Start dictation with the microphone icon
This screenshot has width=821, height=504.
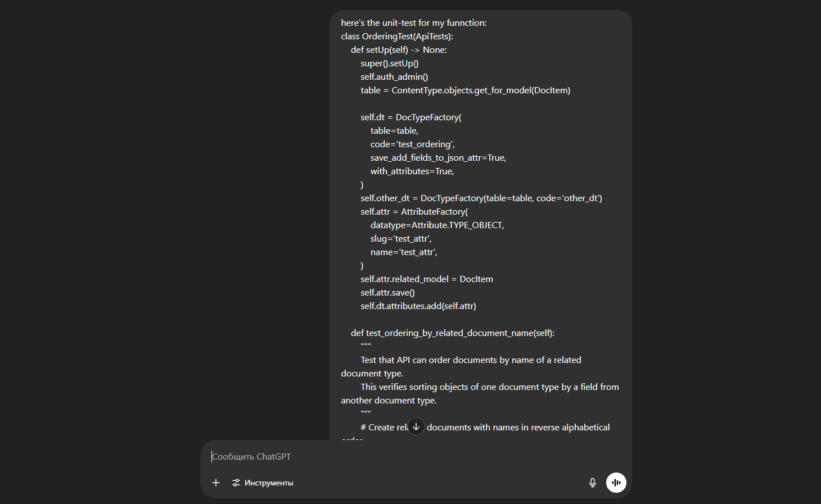pos(592,483)
